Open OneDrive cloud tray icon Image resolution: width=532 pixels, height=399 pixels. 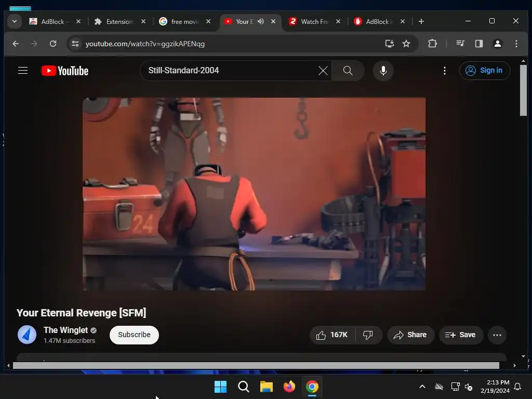coord(439,387)
